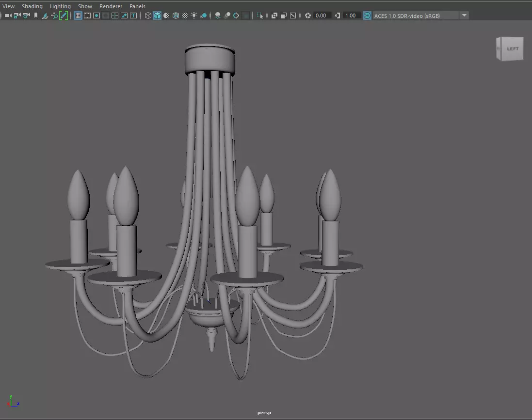Screen dimensions: 532x420
Task: Click the Select Camera icon
Action: click(x=8, y=15)
